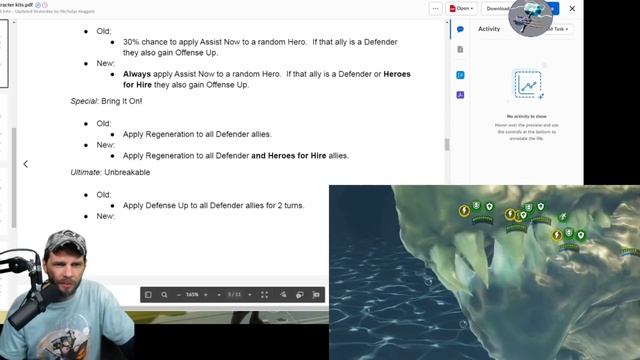Zoom out with the minus button beside 165%
Viewport: 640px width, 360px height.
[x=179, y=295]
